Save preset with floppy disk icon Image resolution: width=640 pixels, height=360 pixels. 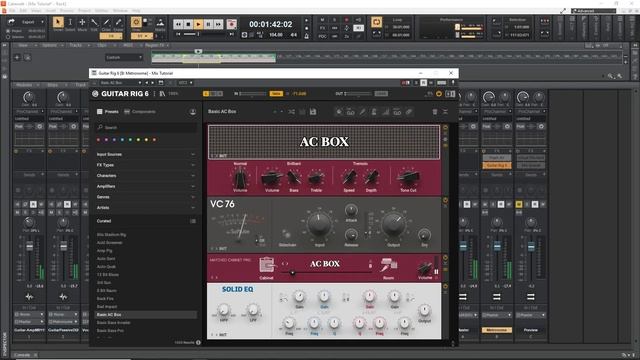click(x=313, y=111)
